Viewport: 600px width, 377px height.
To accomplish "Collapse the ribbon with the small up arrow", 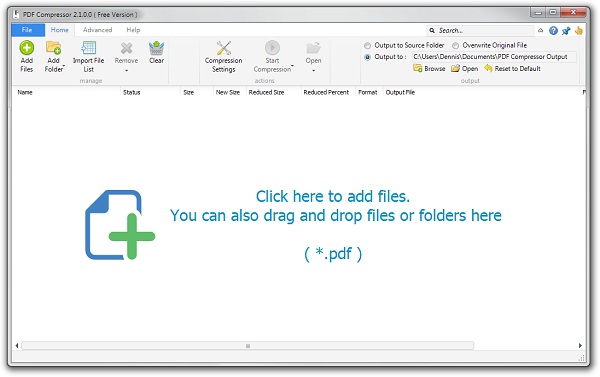I will 540,31.
